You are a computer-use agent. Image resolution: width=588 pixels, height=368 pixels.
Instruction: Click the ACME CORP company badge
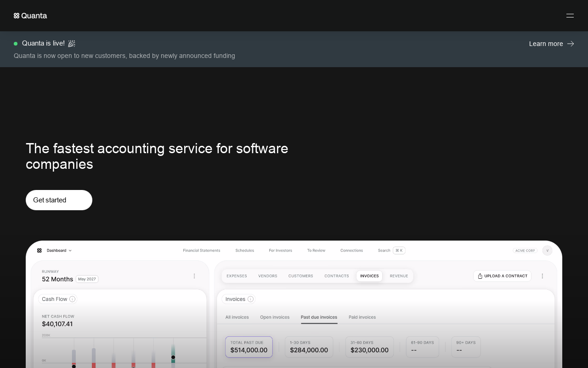point(525,251)
